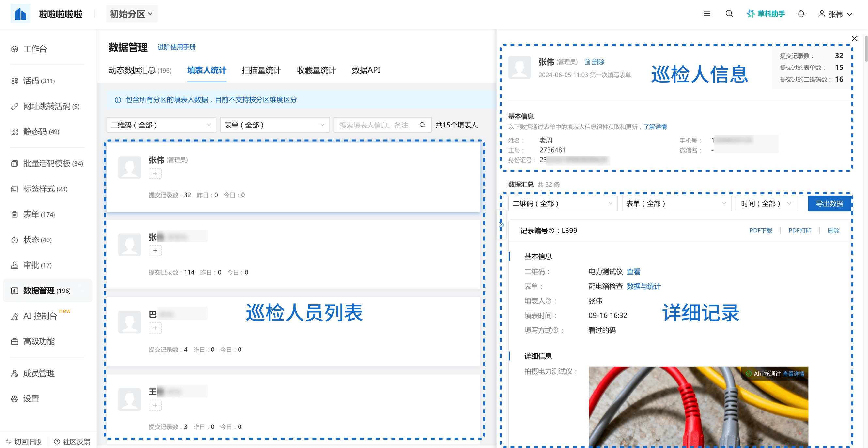Click the search icon in the filler search box
868x448 pixels.
(422, 125)
